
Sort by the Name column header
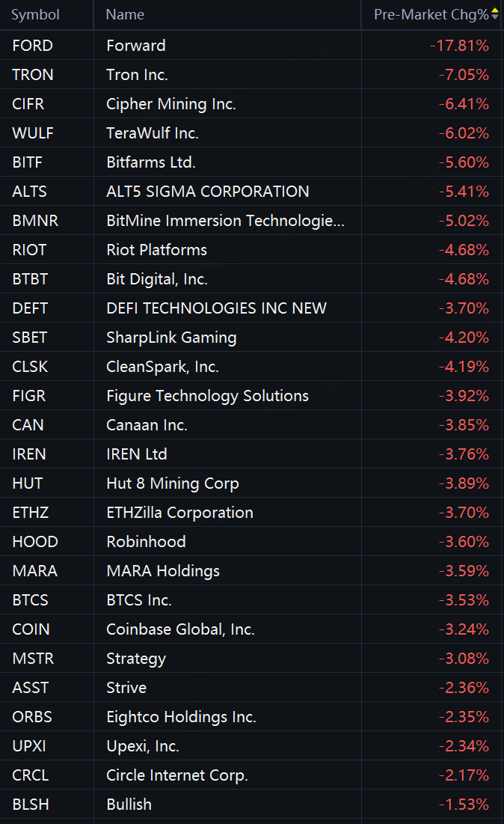tap(125, 15)
